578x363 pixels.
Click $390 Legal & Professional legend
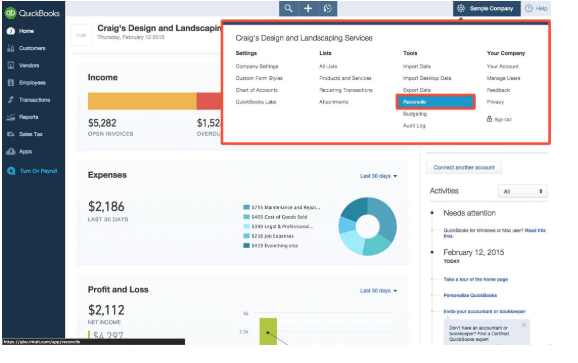click(x=279, y=227)
